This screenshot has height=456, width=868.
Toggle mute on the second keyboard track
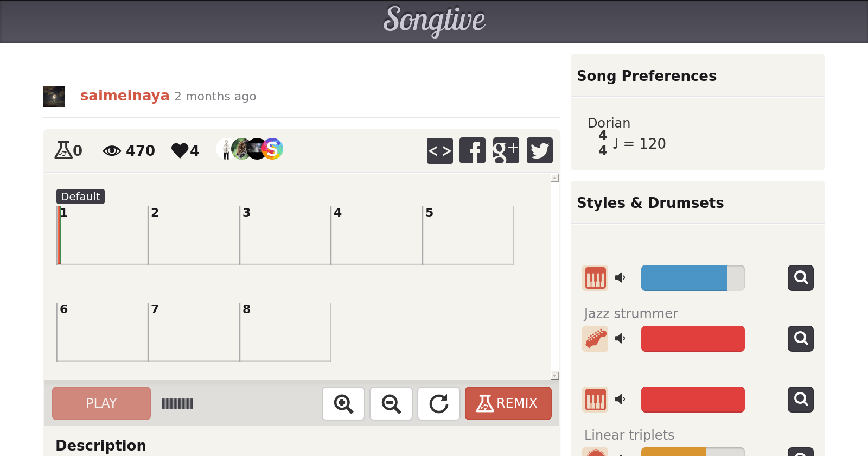(620, 400)
